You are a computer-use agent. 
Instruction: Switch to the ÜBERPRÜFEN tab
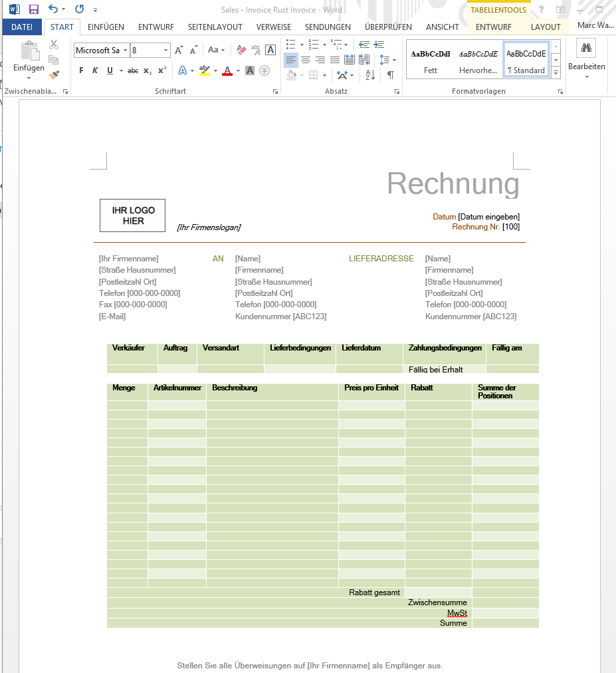(388, 27)
